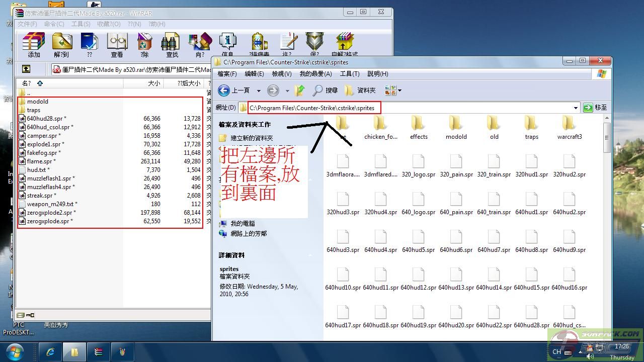Screen dimensions: 644x362
Task: Open the 工具(S) menu in WinRAR
Action: tap(80, 24)
